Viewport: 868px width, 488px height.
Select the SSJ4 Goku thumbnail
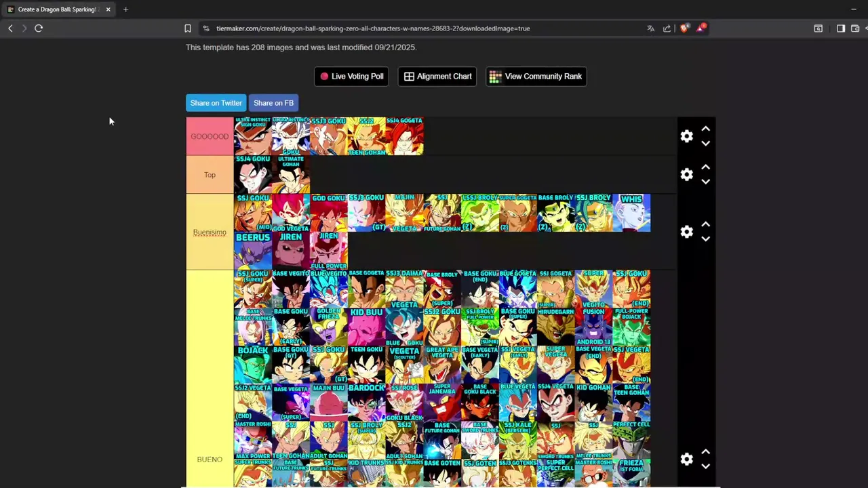click(x=253, y=175)
